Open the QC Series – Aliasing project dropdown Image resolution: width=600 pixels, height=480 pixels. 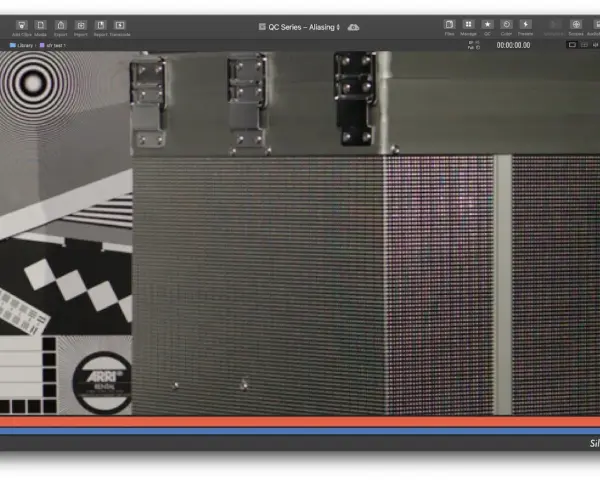pyautogui.click(x=299, y=27)
